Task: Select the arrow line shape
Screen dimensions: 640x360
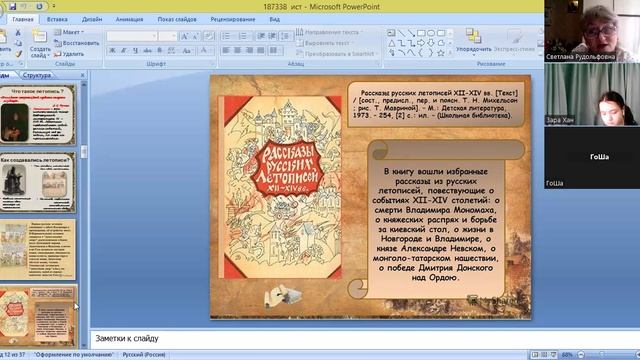Action: 411,33
